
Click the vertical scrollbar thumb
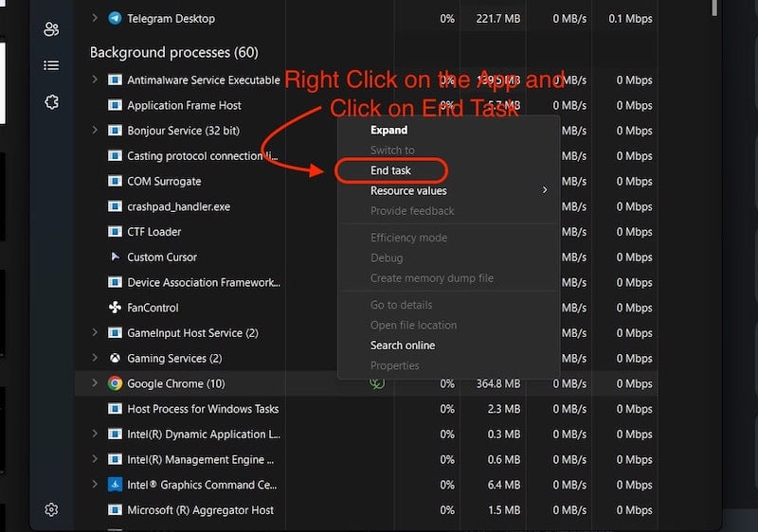[x=714, y=8]
